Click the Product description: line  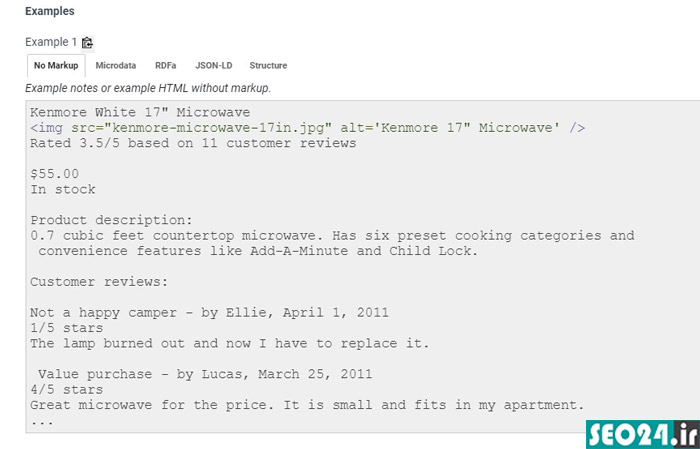(111, 220)
